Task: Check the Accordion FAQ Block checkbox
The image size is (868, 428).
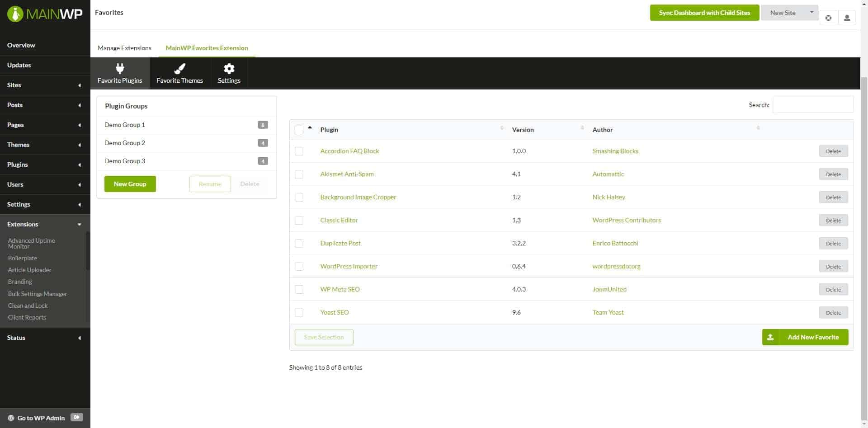Action: click(299, 151)
